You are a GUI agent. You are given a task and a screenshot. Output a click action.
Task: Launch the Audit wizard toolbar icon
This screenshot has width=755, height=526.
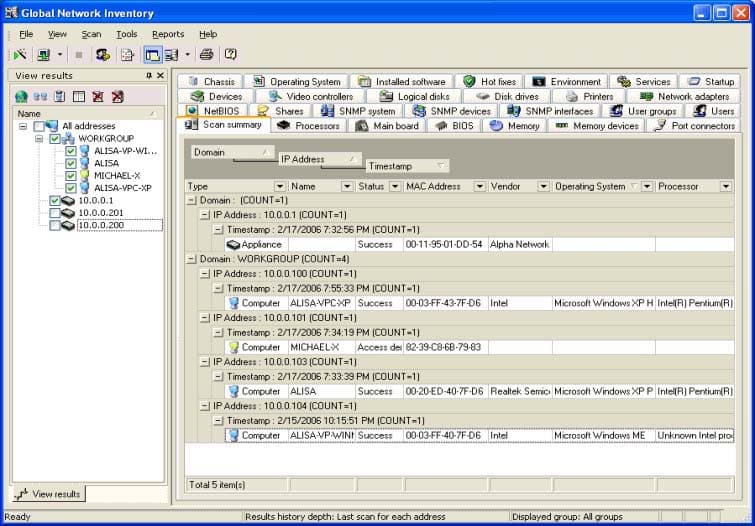pos(20,54)
